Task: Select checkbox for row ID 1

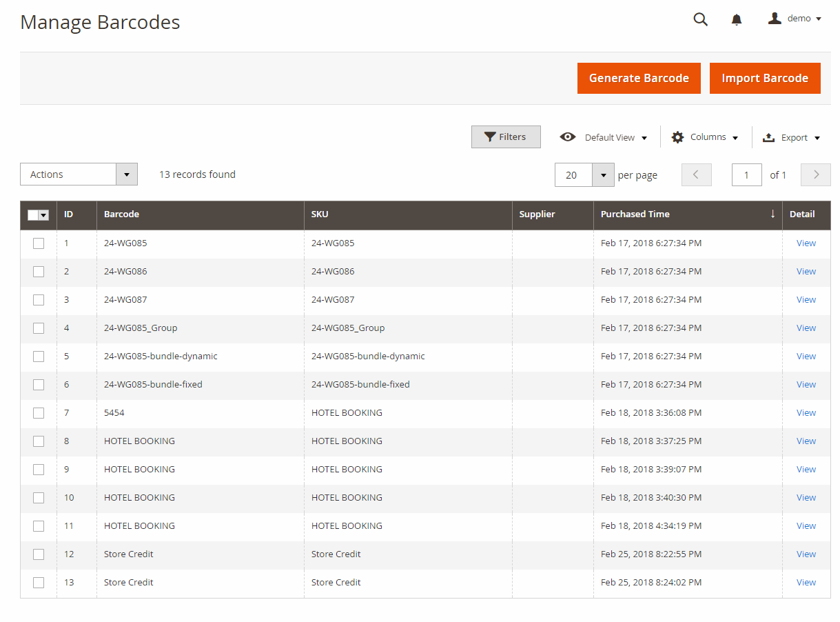Action: (39, 243)
